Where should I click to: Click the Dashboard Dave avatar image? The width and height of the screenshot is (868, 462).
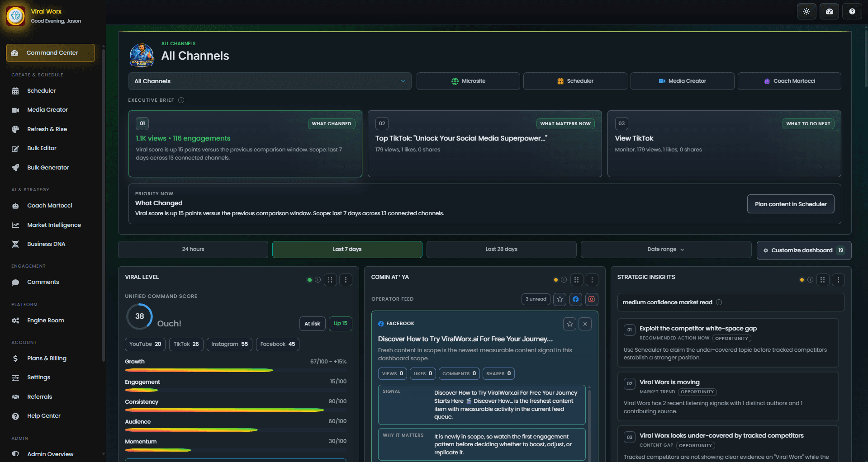click(x=142, y=55)
